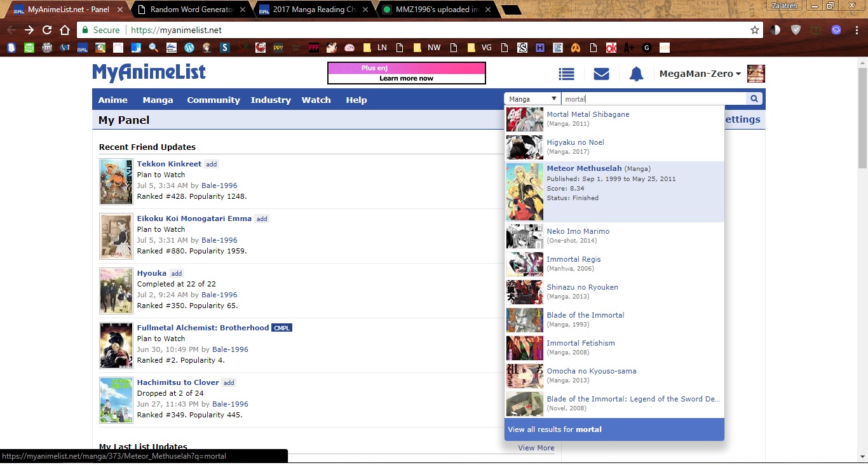Open the purple H bookmark icon
Screen dimensions: 868x465
(x=540, y=48)
